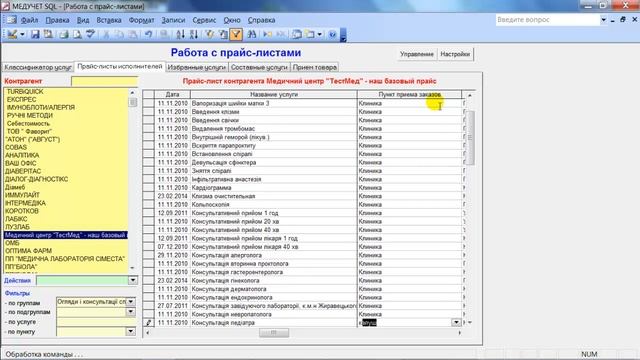Click the 'Введите вопрос' help box
Image resolution: width=640 pixels, height=360 pixels.
click(x=548, y=20)
